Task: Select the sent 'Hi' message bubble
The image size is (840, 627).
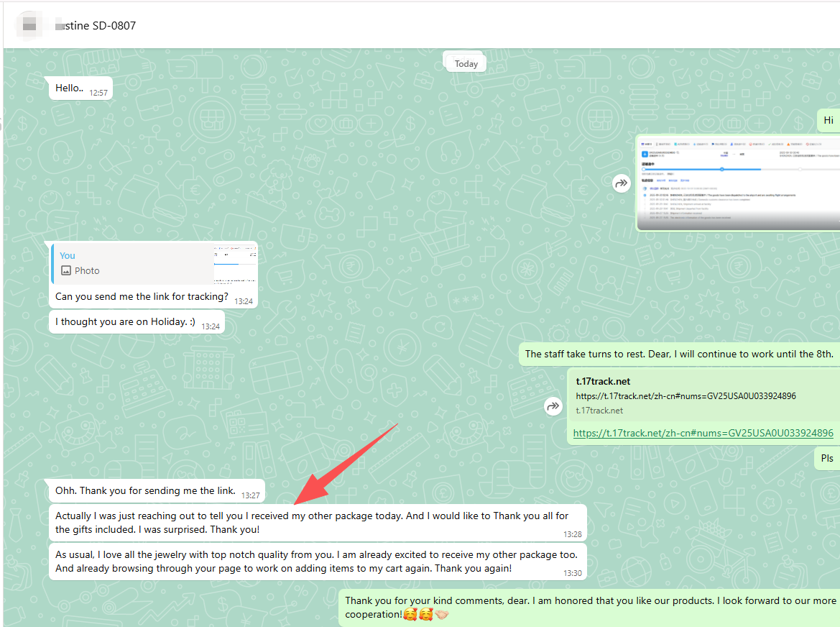Action: [829, 121]
